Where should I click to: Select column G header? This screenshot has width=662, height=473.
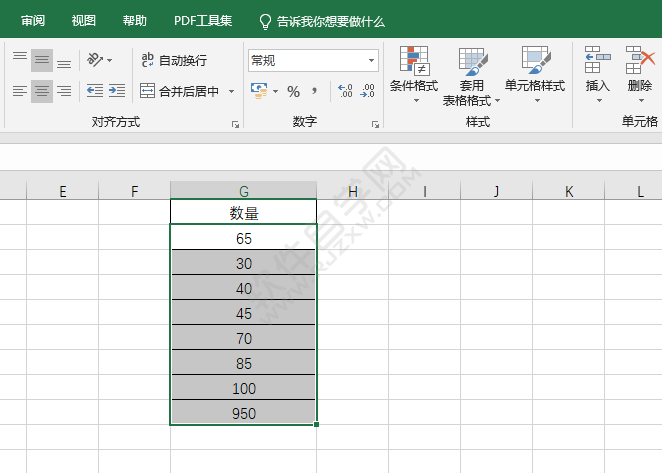tap(244, 191)
